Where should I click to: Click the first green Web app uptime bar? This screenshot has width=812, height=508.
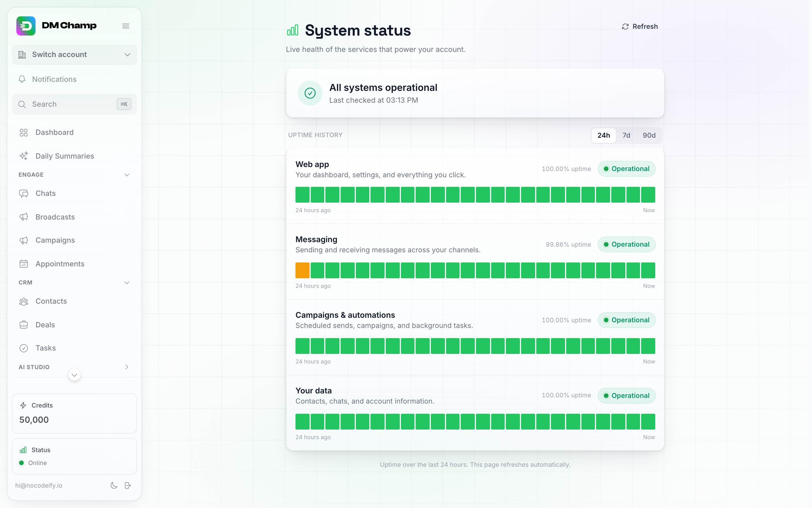click(x=302, y=194)
